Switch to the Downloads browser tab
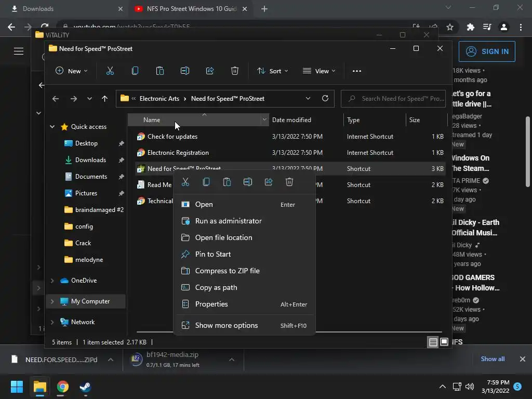Screen dimensions: 532x399 pyautogui.click(x=66, y=9)
